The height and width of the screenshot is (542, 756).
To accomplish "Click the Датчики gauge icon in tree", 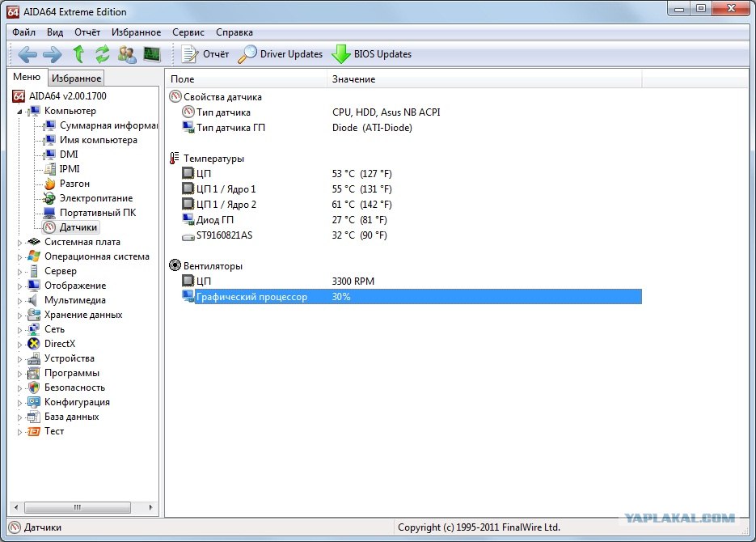I will point(49,227).
